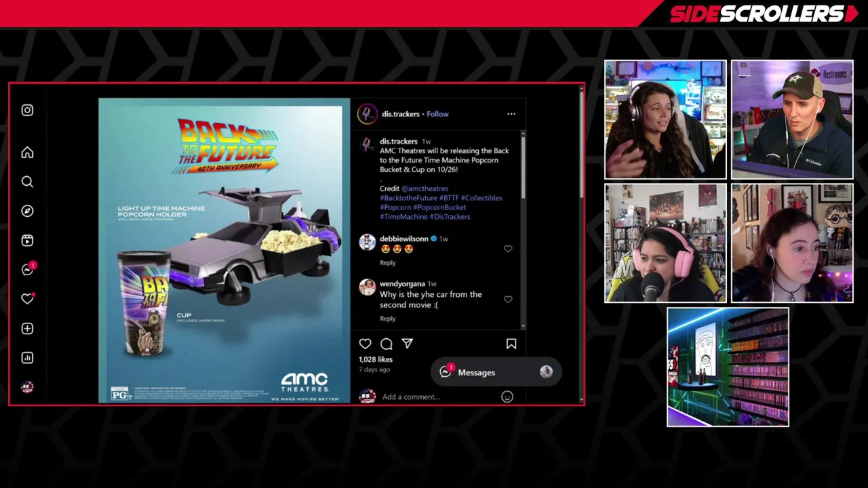Open dis.trackers username in post header
This screenshot has width=868, height=488.
(x=400, y=114)
